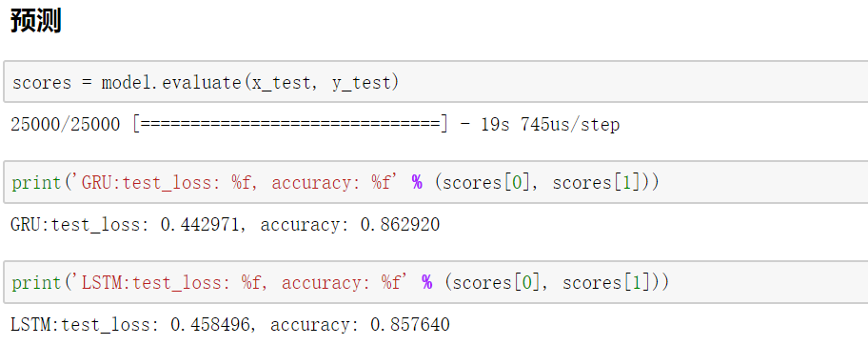Image resolution: width=868 pixels, height=345 pixels.
Task: Select the LSTM print code cell
Action: coord(436,282)
